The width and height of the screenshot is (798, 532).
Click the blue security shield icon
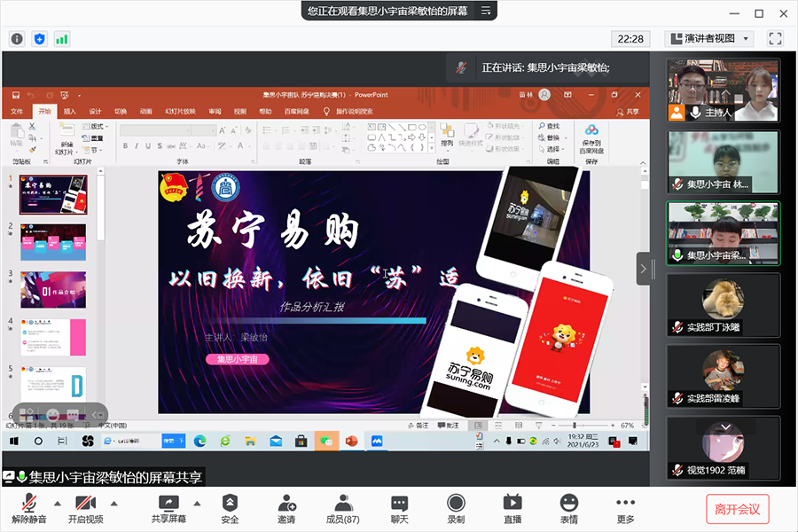pos(39,39)
